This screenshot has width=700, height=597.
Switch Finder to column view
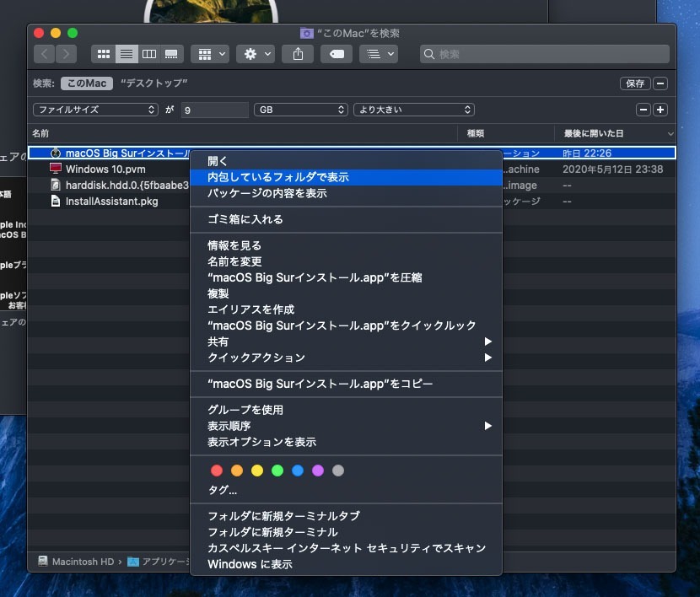point(149,54)
